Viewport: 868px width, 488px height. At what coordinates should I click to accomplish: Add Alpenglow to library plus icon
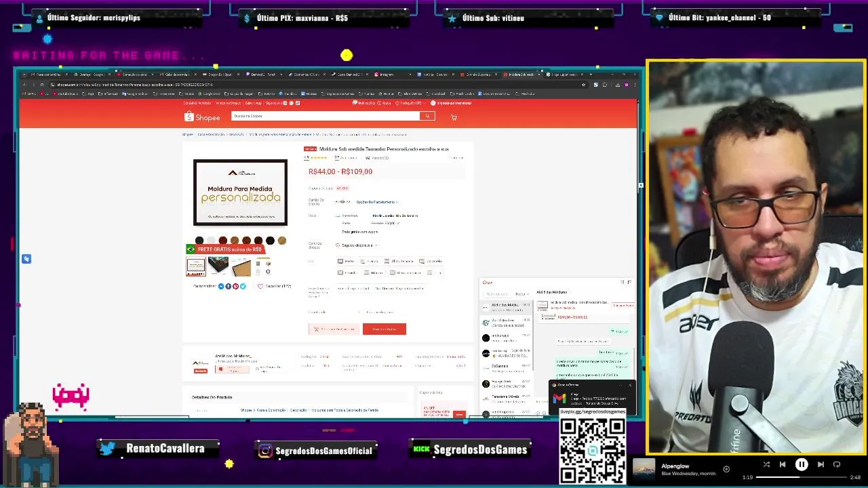(726, 468)
